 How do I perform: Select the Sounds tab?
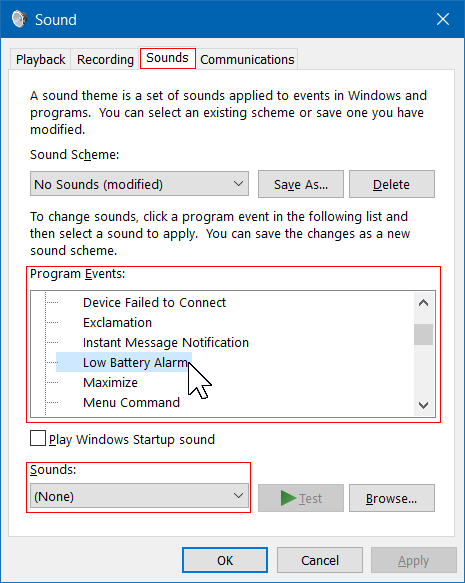point(168,58)
